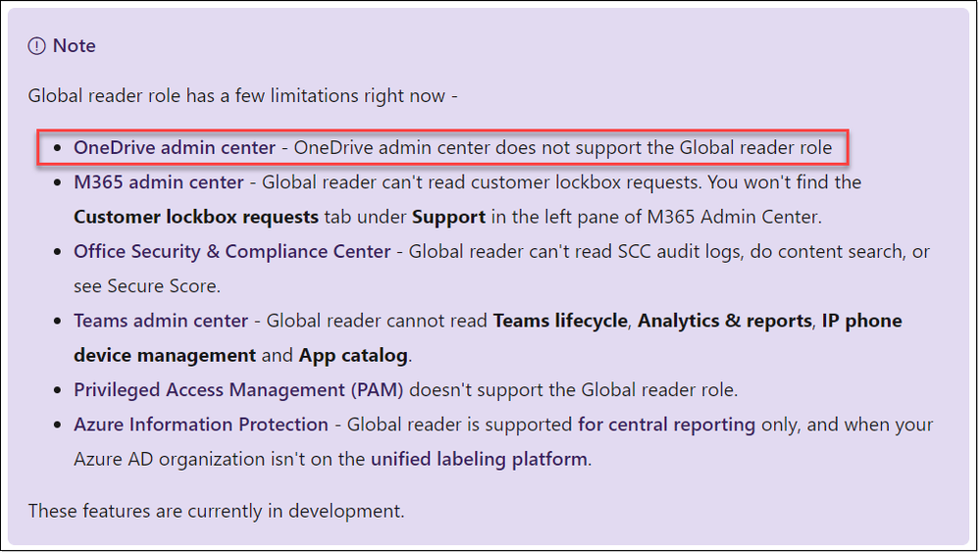Click bold App catalog text

point(354,355)
